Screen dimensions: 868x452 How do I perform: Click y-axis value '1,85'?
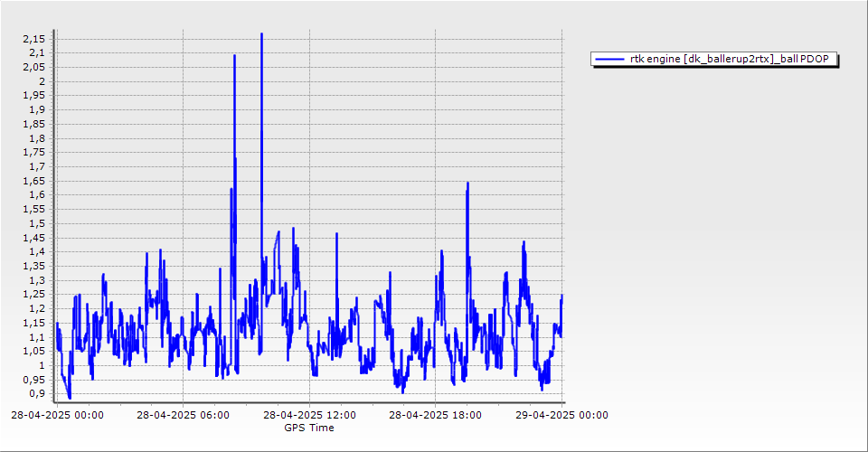point(33,124)
